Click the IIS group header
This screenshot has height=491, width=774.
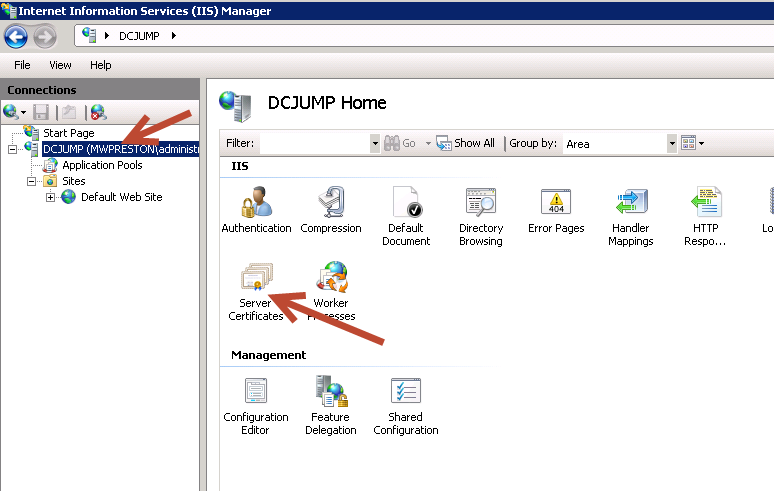point(240,166)
